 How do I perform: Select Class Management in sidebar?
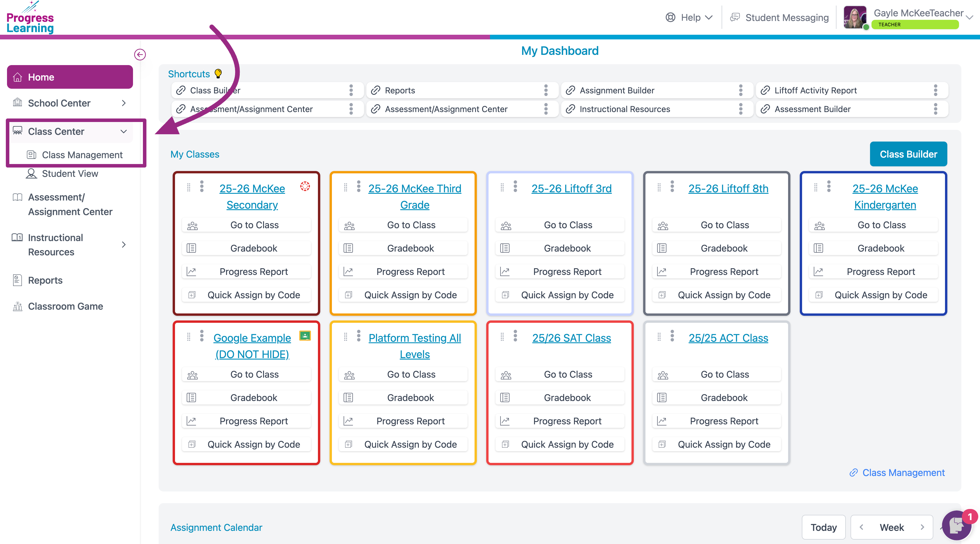(82, 155)
